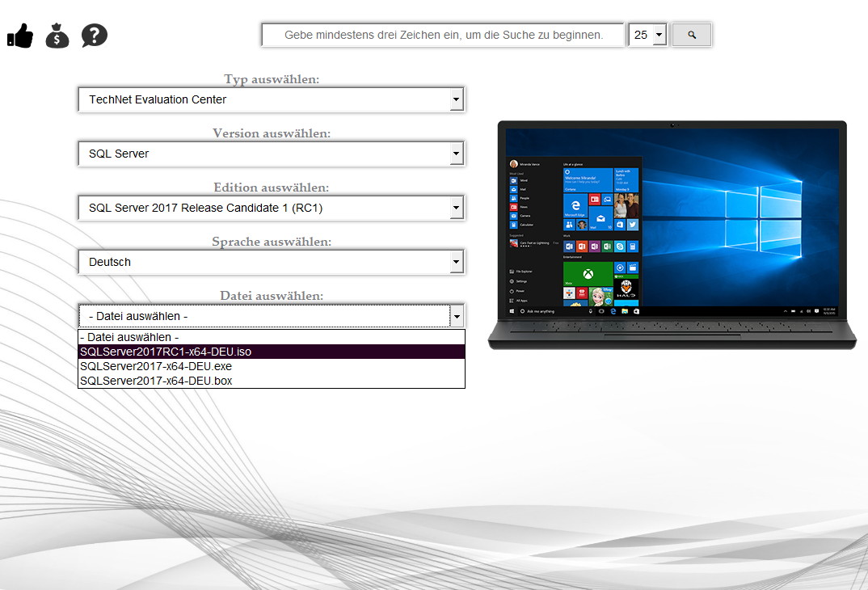Choose SQLServer2017-x64-DEU.box option
Viewport: 868px width, 590px height.
pos(272,381)
